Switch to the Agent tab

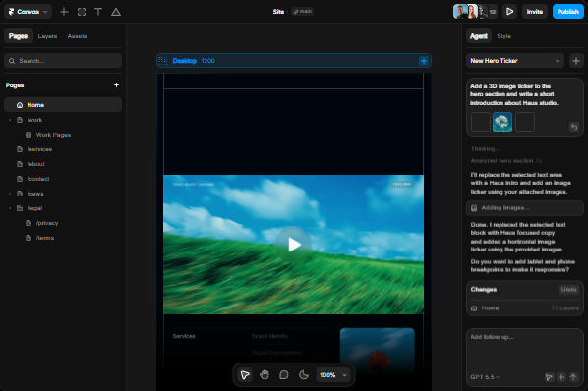tap(479, 36)
